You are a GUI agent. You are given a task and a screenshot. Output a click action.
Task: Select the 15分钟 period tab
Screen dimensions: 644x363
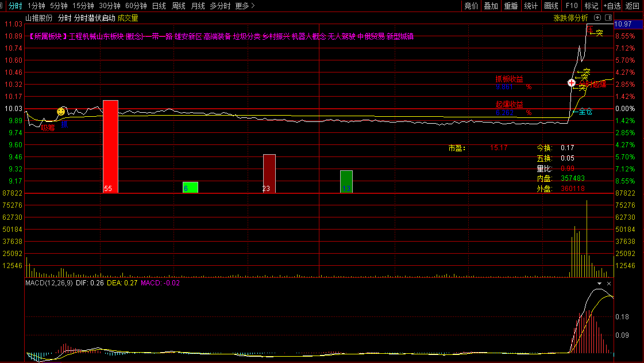(83, 6)
